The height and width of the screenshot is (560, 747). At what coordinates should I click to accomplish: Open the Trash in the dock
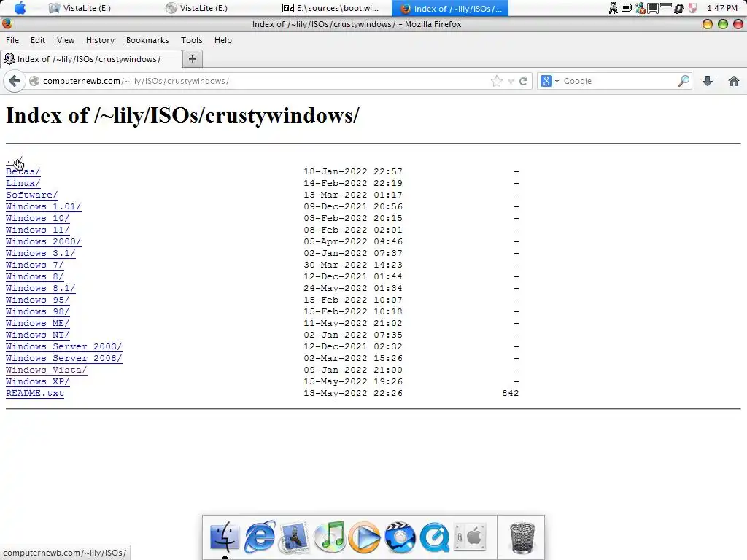(x=522, y=537)
